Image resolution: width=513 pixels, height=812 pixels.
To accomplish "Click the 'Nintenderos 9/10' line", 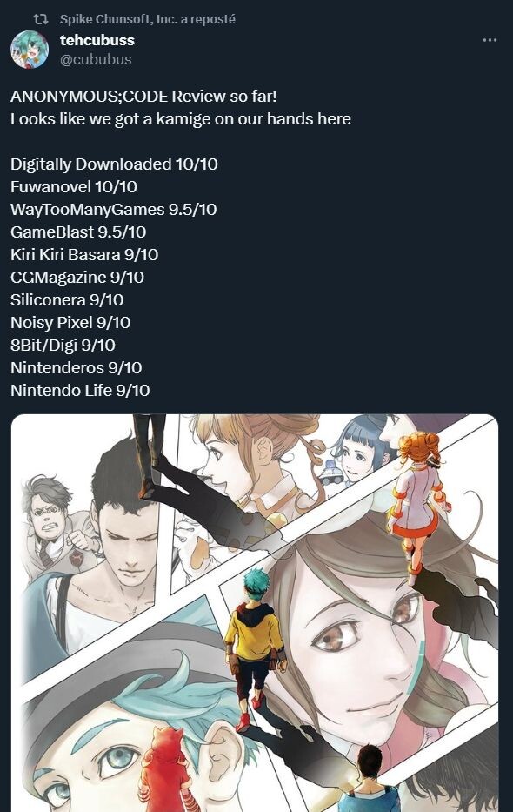I will pyautogui.click(x=77, y=367).
